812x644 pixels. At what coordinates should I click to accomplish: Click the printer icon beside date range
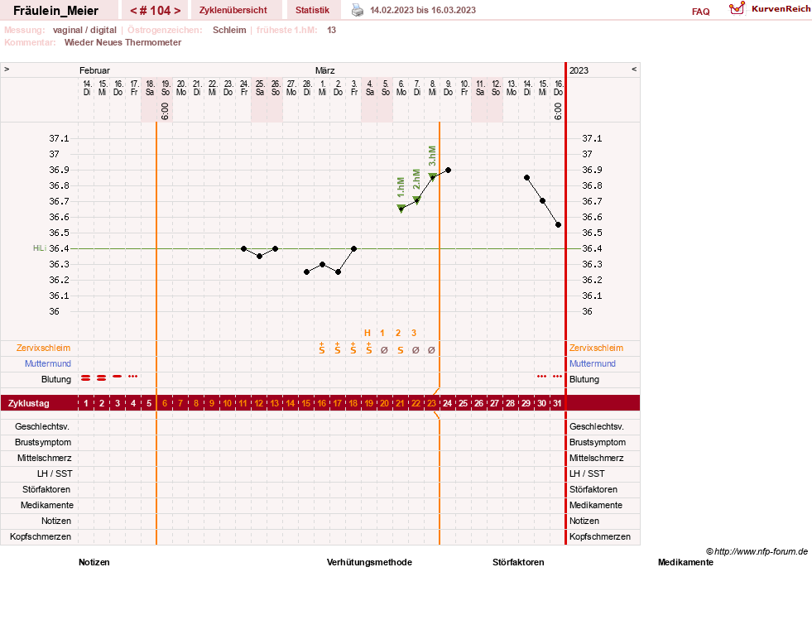click(x=358, y=10)
